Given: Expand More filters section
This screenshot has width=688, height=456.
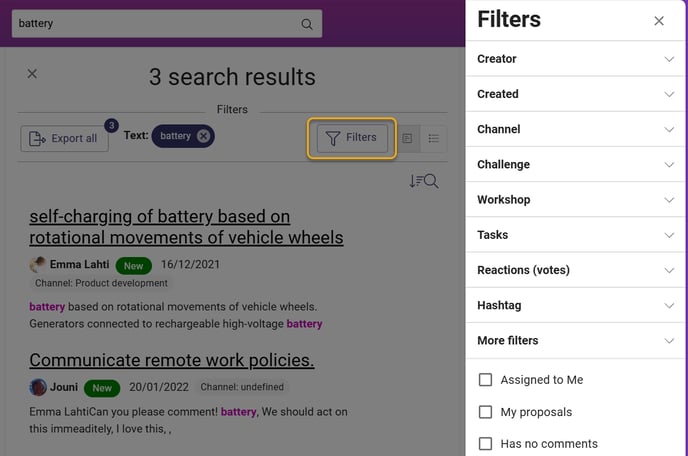Looking at the screenshot, I should 575,340.
